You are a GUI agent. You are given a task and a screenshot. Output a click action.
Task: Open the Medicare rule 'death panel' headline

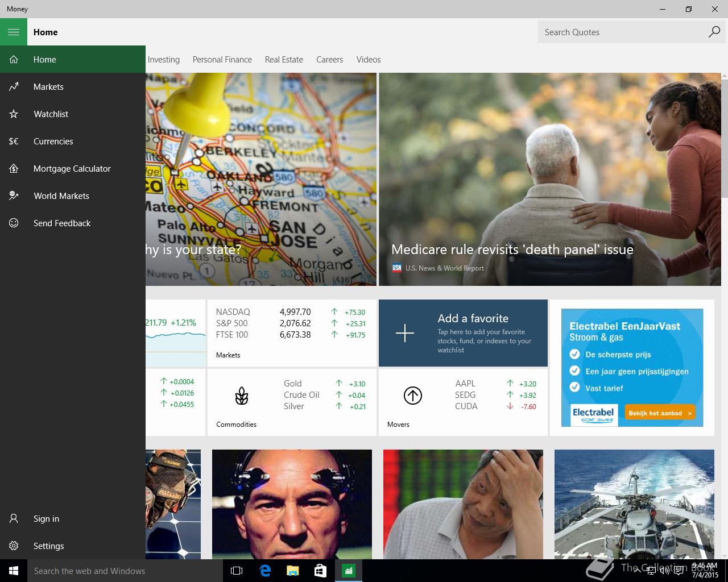[512, 250]
